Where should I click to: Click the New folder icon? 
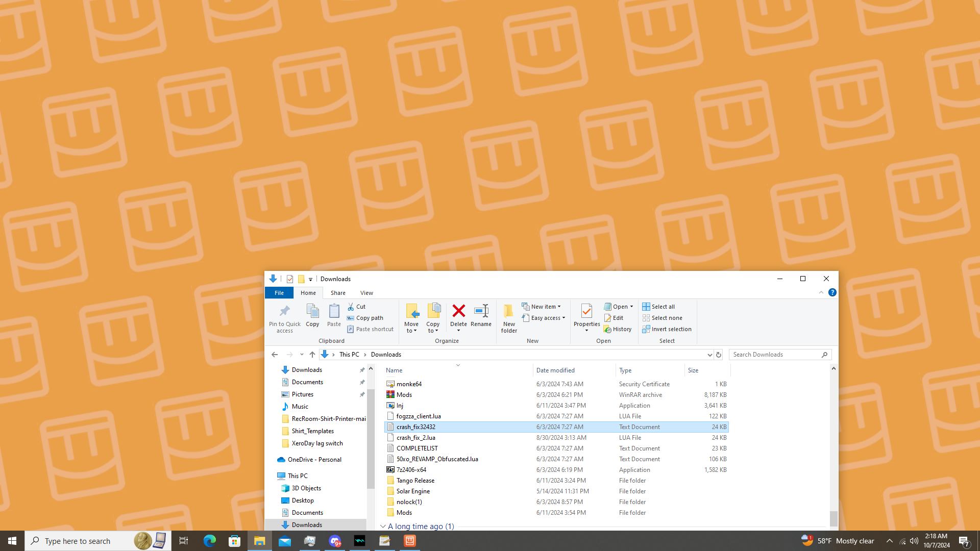click(508, 312)
